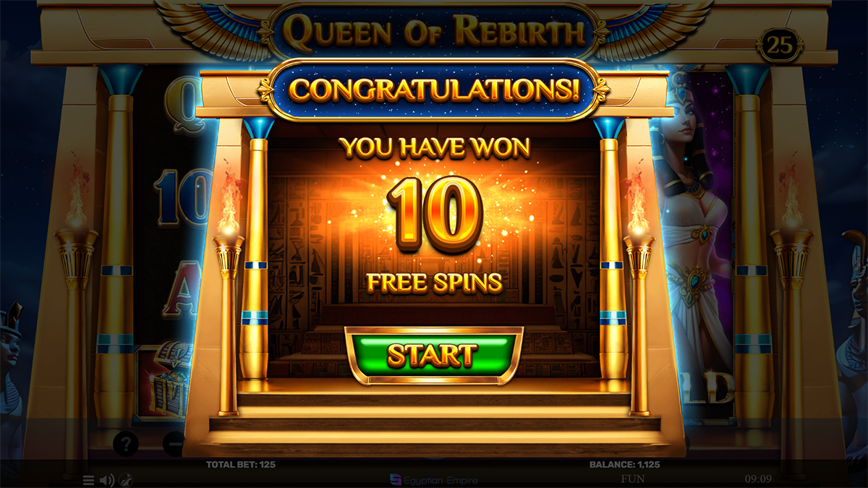Open the help question mark icon
868x488 pixels.
point(126,444)
